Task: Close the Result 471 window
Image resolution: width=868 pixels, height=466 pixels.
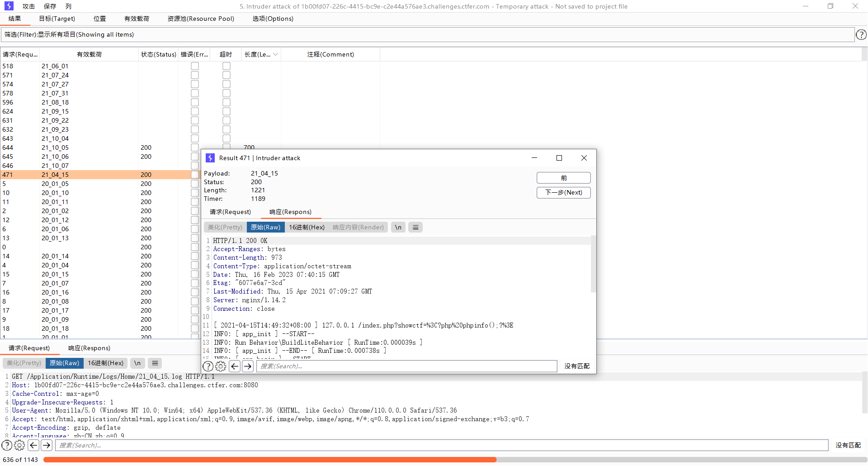Action: tap(584, 158)
